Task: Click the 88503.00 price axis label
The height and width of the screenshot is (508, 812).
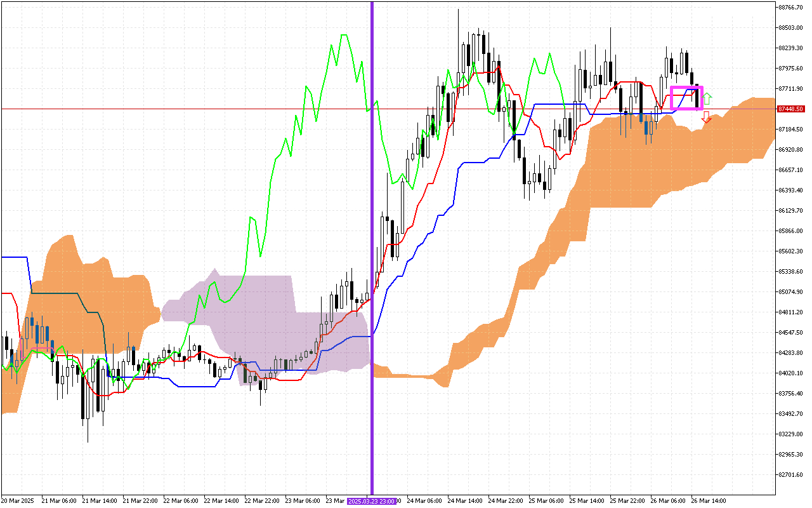Action: point(790,28)
